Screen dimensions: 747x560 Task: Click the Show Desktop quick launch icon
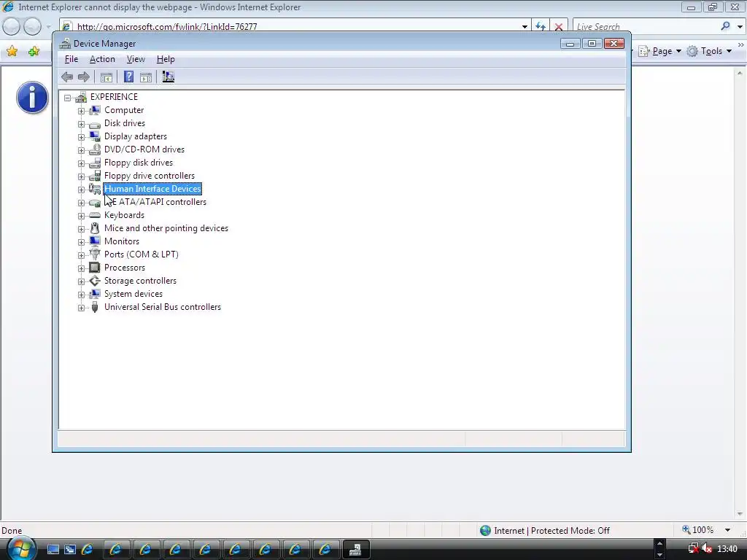(x=53, y=550)
